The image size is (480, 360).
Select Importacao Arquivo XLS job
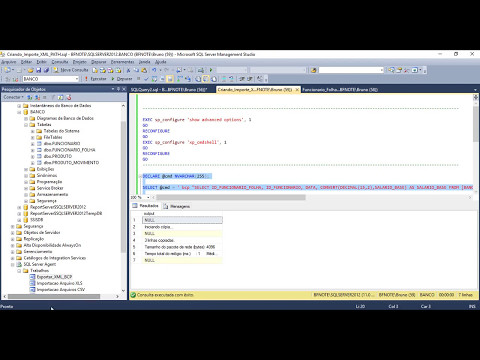pyautogui.click(x=60, y=283)
